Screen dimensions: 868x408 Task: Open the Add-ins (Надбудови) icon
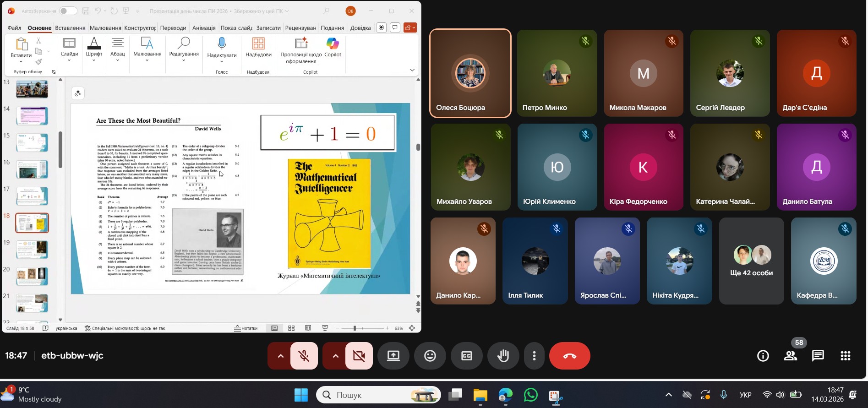[258, 44]
